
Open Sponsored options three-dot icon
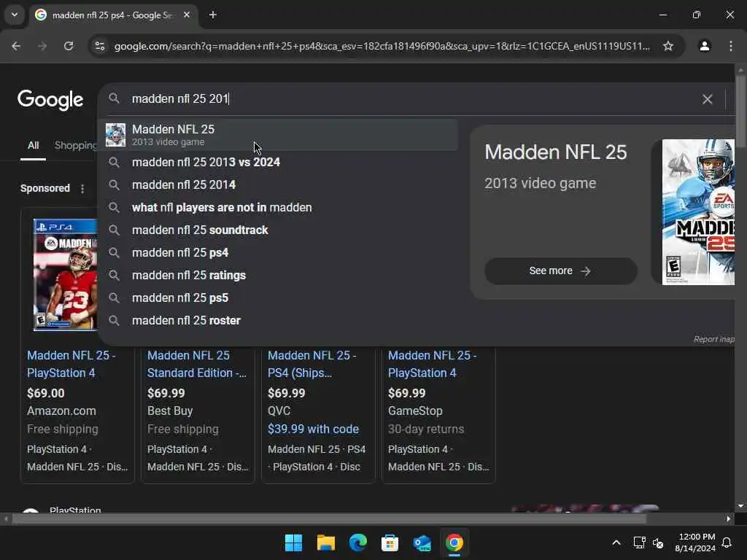click(82, 189)
